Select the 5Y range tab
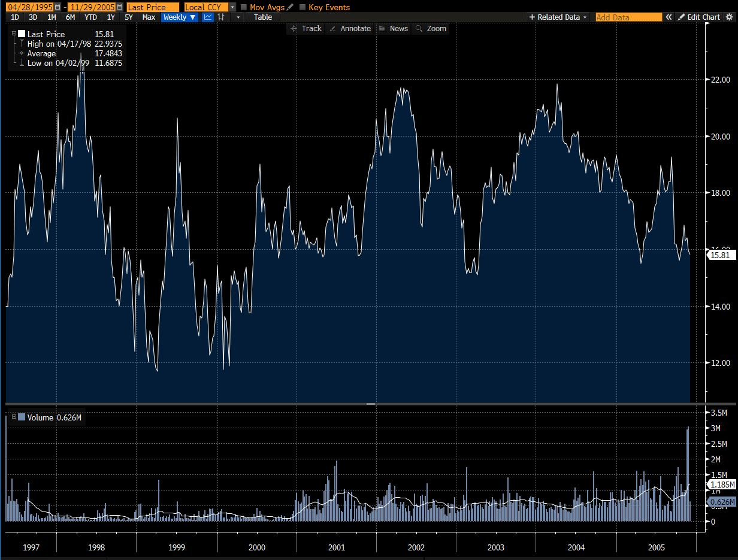738x560 pixels. [x=128, y=17]
